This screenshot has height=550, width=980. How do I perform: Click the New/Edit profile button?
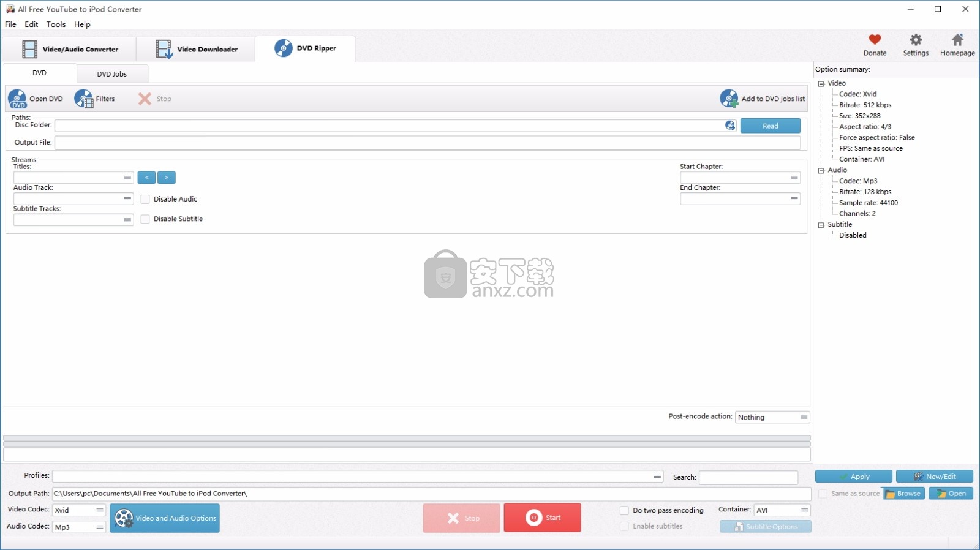point(935,477)
